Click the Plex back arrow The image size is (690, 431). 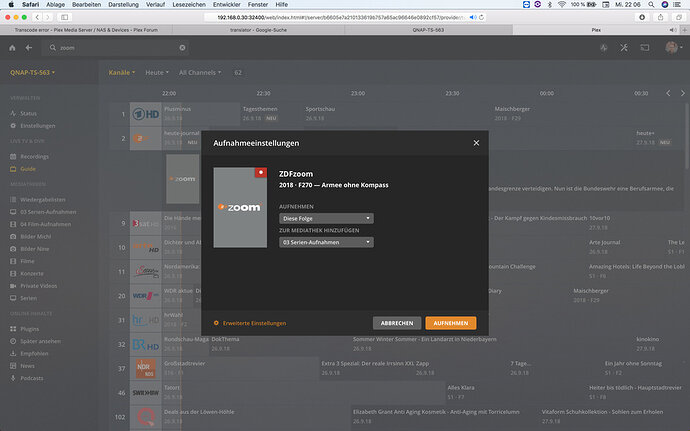coord(29,48)
